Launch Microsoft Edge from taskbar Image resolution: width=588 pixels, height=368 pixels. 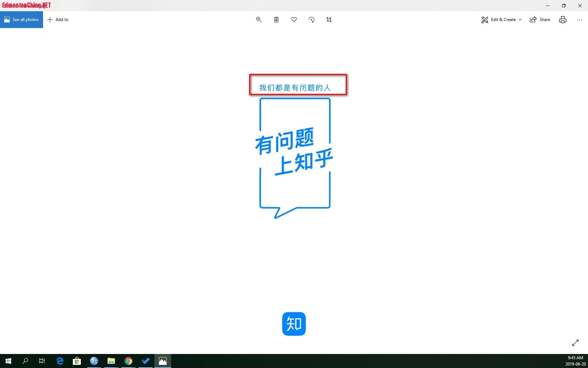[60, 361]
